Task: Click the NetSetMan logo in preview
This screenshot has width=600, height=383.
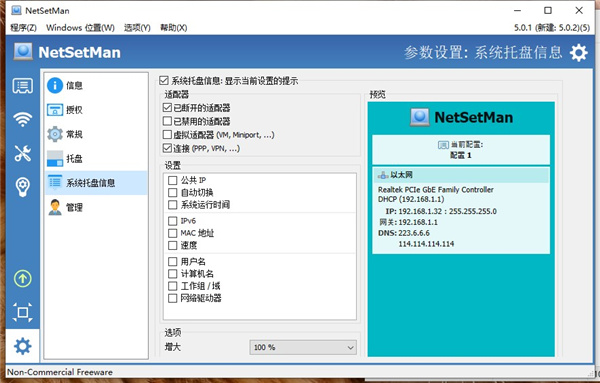Action: (461, 117)
